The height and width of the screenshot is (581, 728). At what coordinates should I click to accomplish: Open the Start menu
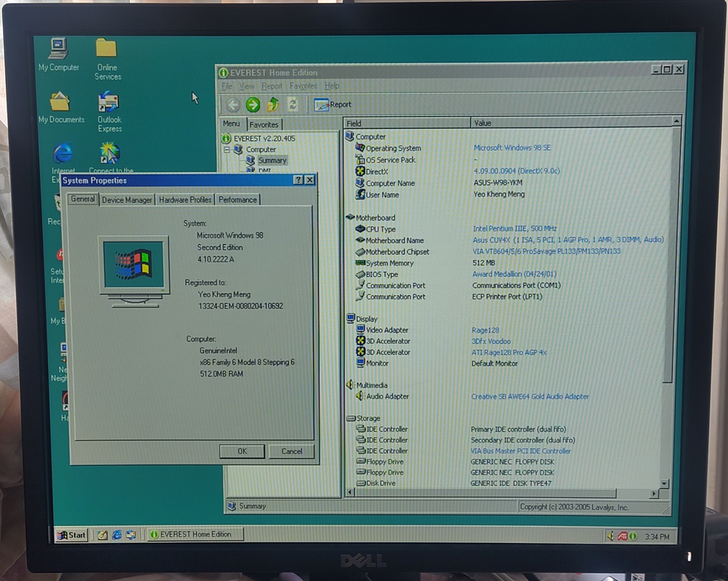pos(72,535)
